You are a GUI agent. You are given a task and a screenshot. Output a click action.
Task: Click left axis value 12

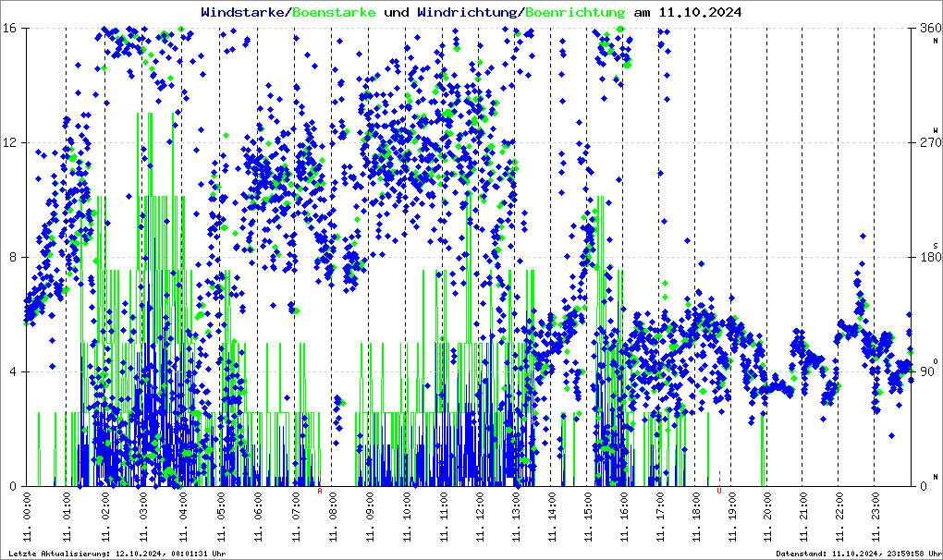point(8,143)
